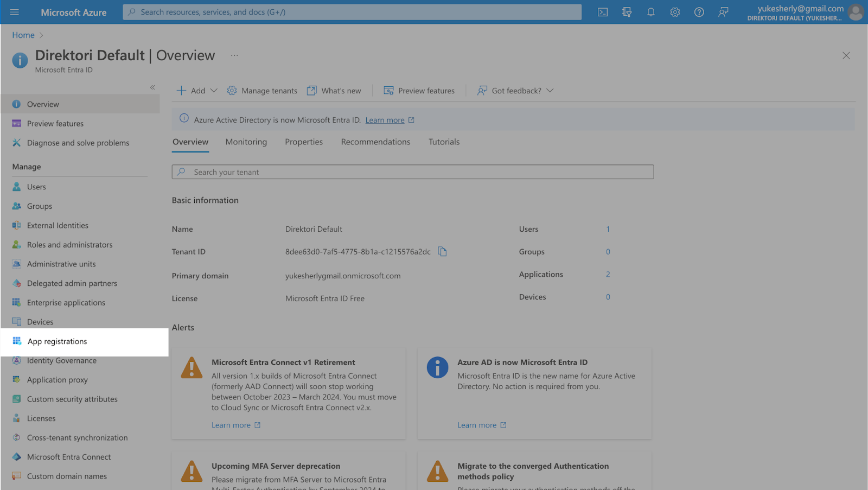The height and width of the screenshot is (490, 868).
Task: Click the Groups count of 0
Action: 608,252
